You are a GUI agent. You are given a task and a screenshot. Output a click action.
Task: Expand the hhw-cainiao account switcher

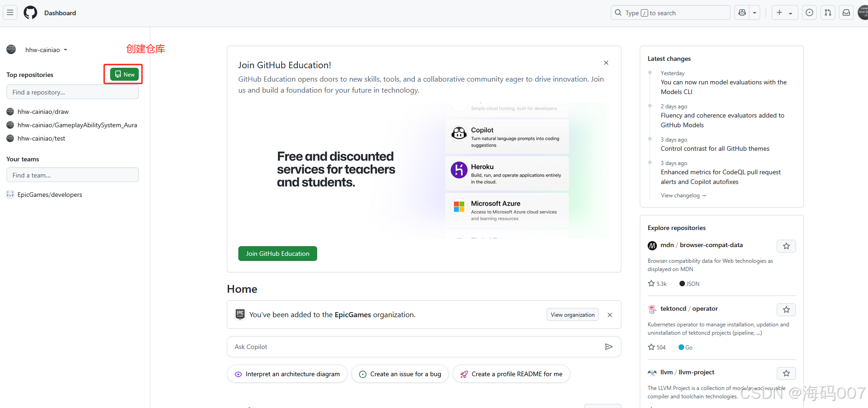46,50
